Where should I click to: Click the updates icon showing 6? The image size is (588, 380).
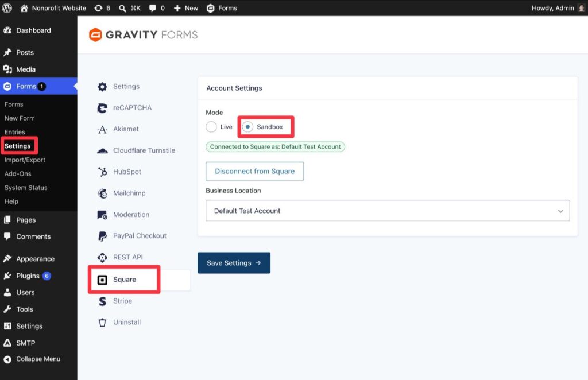coord(98,8)
